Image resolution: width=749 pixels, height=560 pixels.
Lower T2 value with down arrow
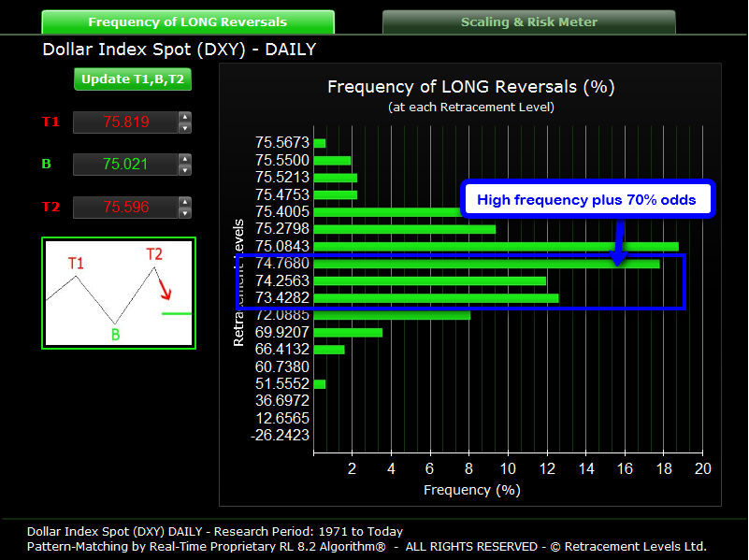[x=185, y=213]
